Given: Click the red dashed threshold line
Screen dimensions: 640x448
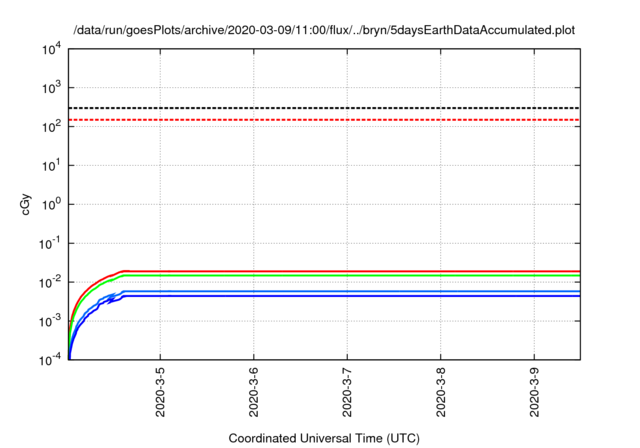Looking at the screenshot, I should tap(324, 120).
